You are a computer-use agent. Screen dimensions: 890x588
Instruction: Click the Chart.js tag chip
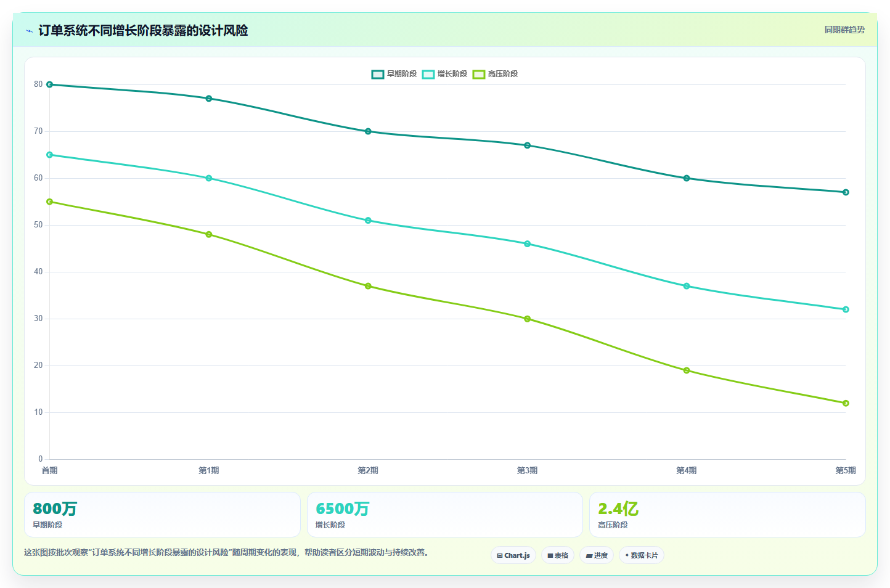(513, 555)
